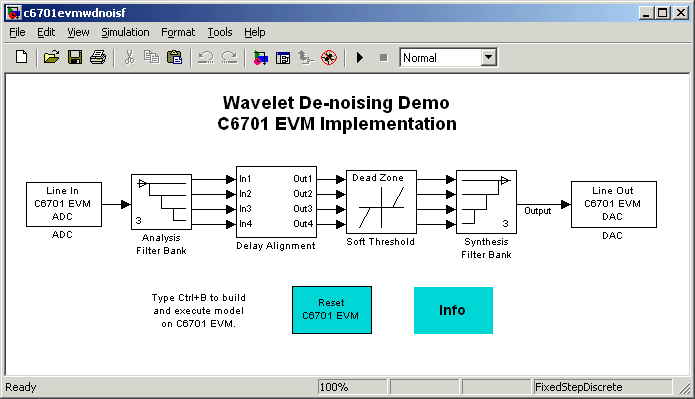Open the Tools menu
Image resolution: width=695 pixels, height=399 pixels.
[x=220, y=32]
